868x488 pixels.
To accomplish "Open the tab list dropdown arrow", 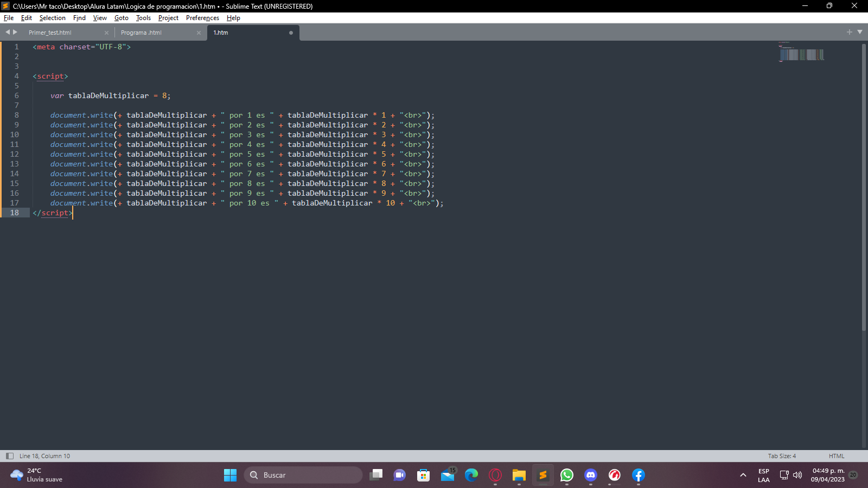I will click(x=860, y=32).
